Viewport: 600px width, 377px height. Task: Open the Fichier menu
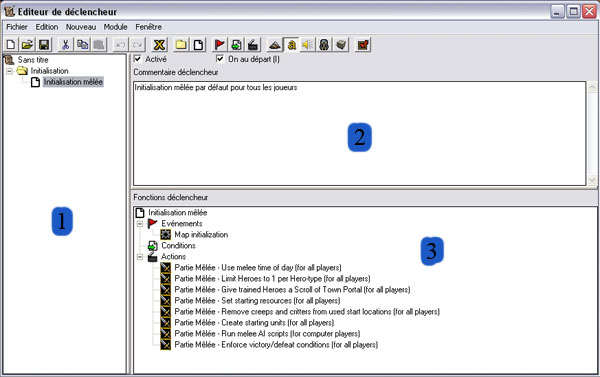click(17, 27)
